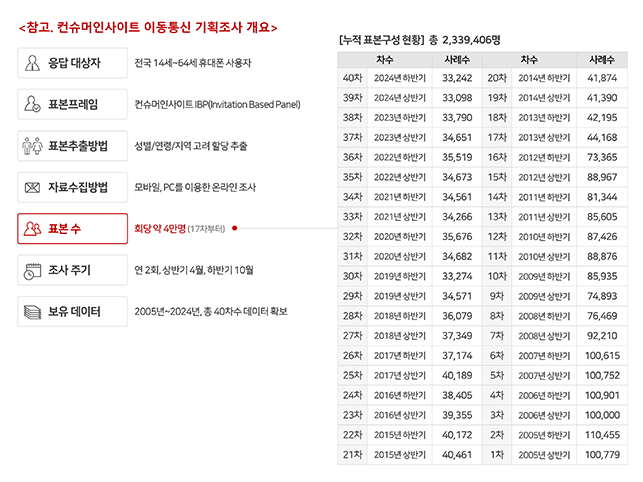Viewport: 643px width, 482px height.
Task: Select the highlighted 표본 수 label
Action: [65, 228]
